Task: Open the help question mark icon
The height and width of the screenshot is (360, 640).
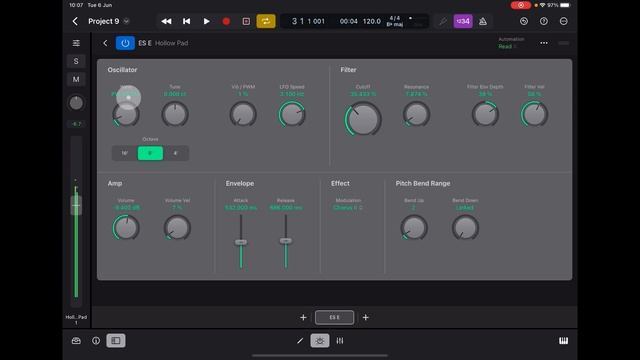Action: click(x=544, y=21)
